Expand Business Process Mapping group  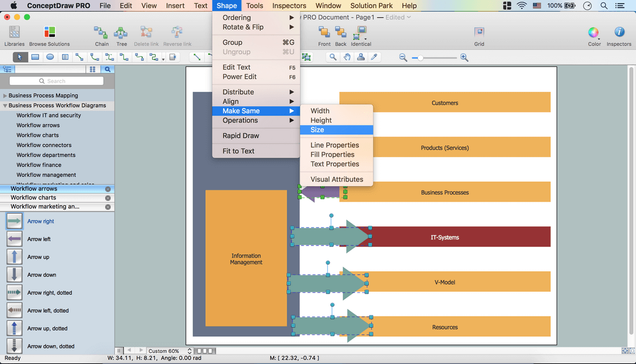click(x=5, y=96)
